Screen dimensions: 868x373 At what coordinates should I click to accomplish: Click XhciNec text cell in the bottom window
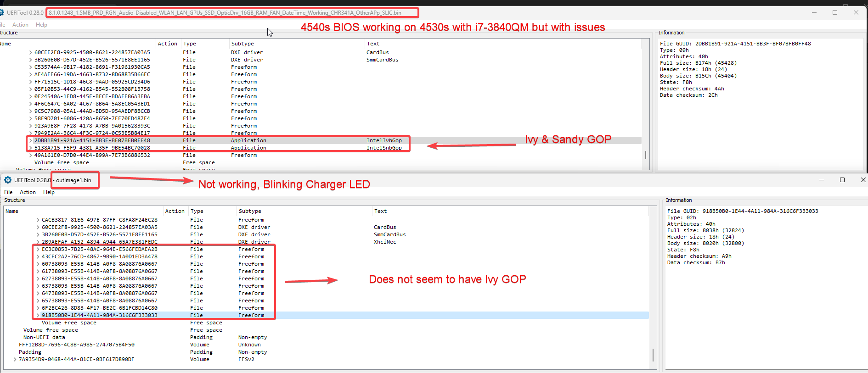[x=385, y=242]
